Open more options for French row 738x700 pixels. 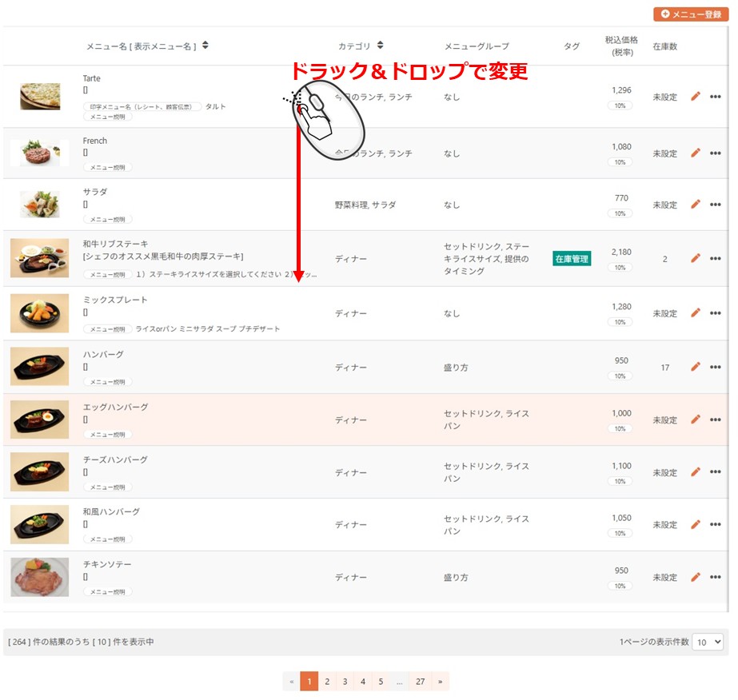point(715,153)
